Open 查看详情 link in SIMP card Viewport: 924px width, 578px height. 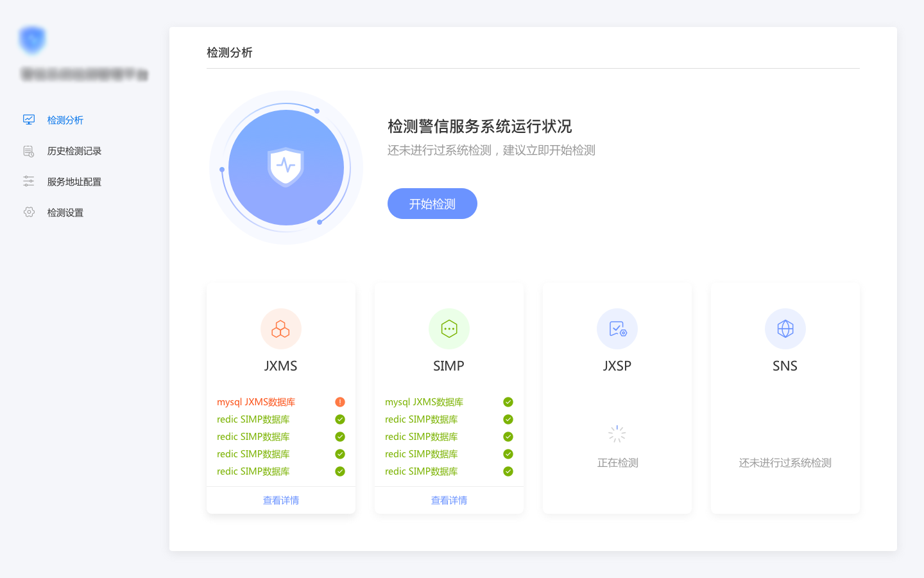449,500
